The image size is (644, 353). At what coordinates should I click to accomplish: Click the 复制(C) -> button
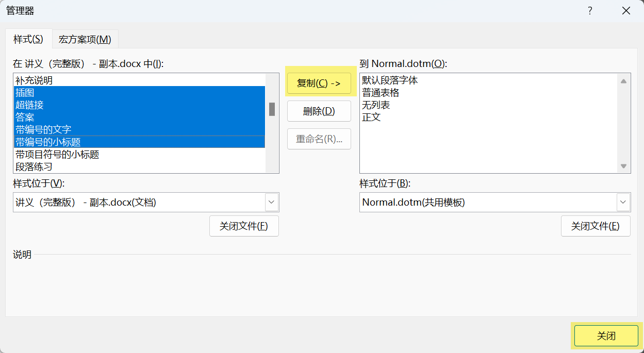tap(319, 83)
